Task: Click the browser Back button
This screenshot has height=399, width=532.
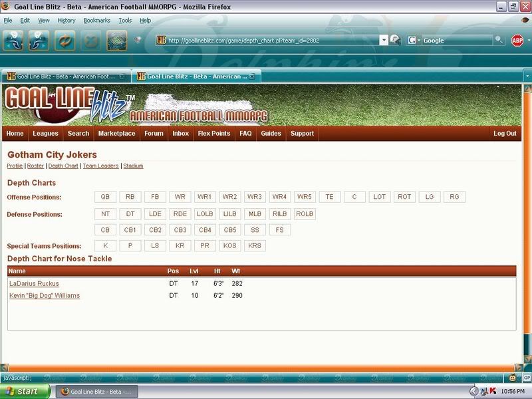Action: tap(13, 41)
